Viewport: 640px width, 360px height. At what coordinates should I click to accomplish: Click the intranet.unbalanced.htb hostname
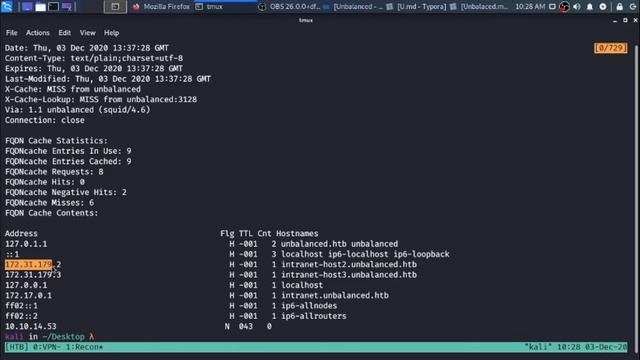click(335, 296)
